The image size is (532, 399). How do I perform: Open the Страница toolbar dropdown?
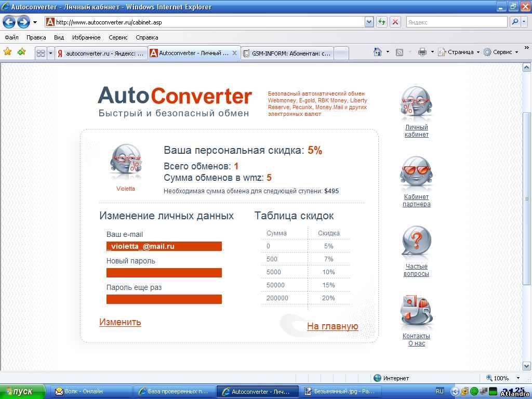pos(459,52)
